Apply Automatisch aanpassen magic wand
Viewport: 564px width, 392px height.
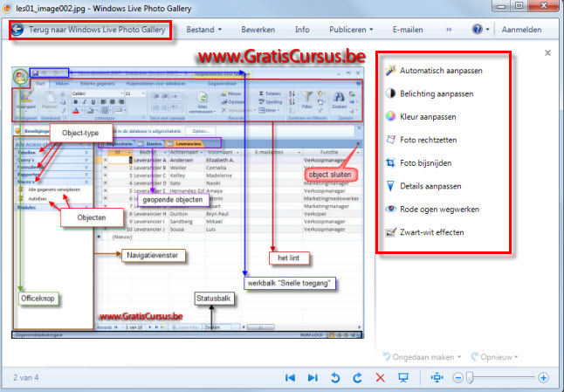434,71
